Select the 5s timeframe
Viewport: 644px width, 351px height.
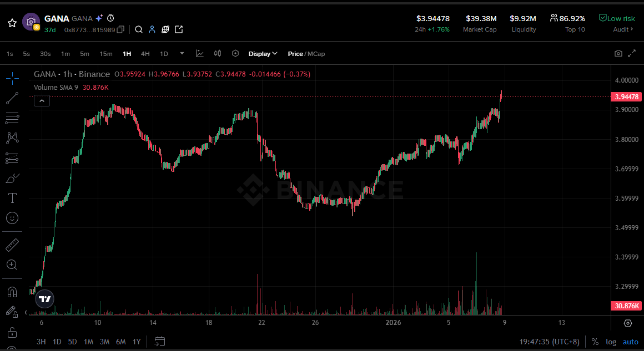click(26, 54)
